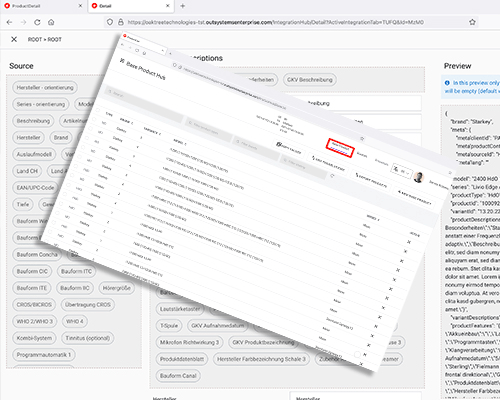Image resolution: width=500 pixels, height=400 pixels.
Task: Select Hersteller Farbbezeichnung Schale 3 chip
Action: click(261, 359)
